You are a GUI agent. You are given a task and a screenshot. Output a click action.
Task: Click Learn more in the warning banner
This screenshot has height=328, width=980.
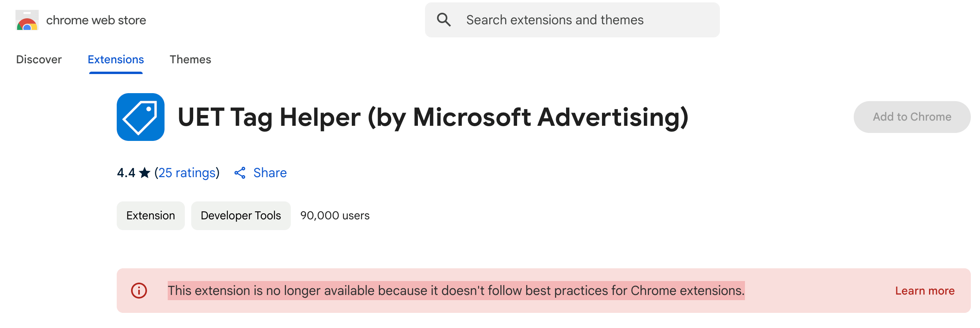coord(924,290)
